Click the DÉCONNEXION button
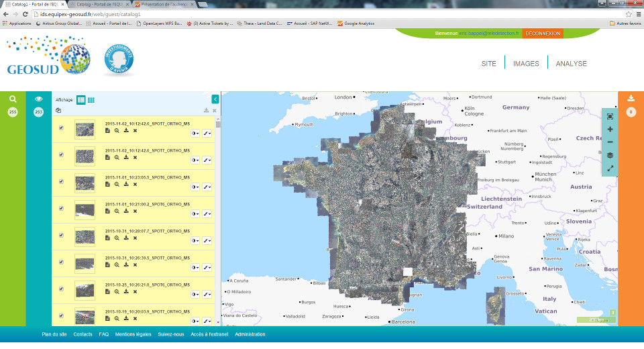The image size is (644, 349). pos(542,33)
